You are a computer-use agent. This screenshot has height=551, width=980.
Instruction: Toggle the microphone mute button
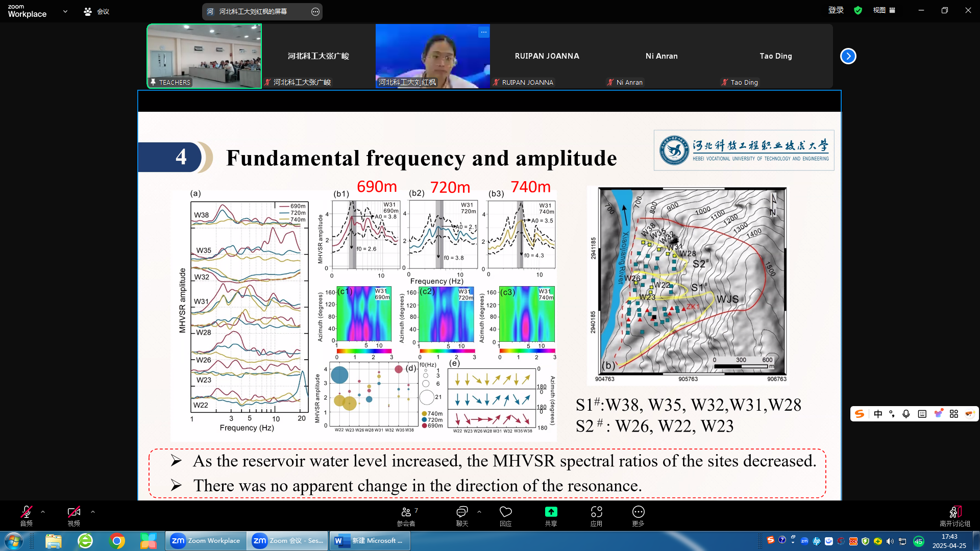click(x=26, y=512)
